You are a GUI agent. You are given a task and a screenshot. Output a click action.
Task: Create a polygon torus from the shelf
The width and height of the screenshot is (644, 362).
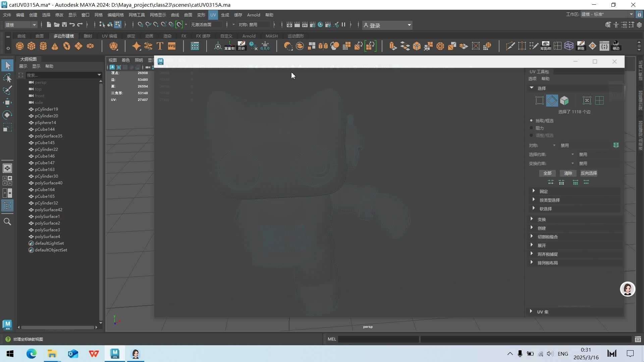[67, 46]
